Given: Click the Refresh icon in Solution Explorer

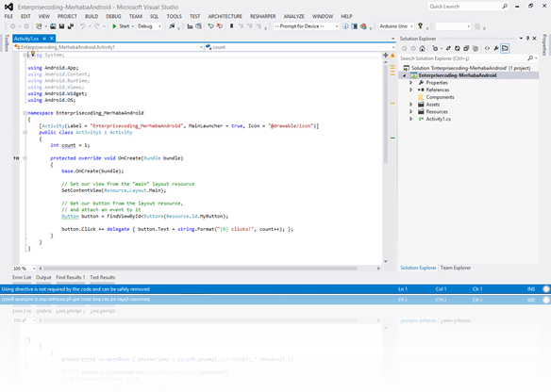Looking at the screenshot, I should (458, 48).
